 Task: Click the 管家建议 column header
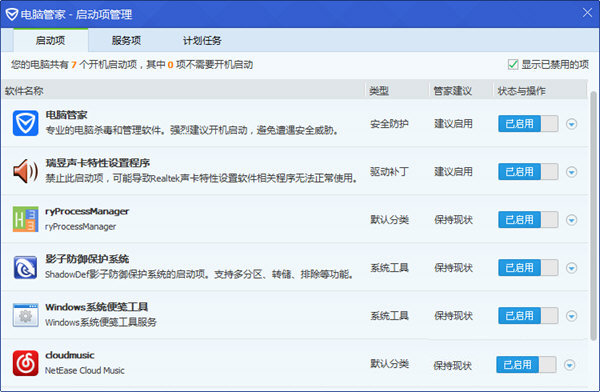coord(452,91)
